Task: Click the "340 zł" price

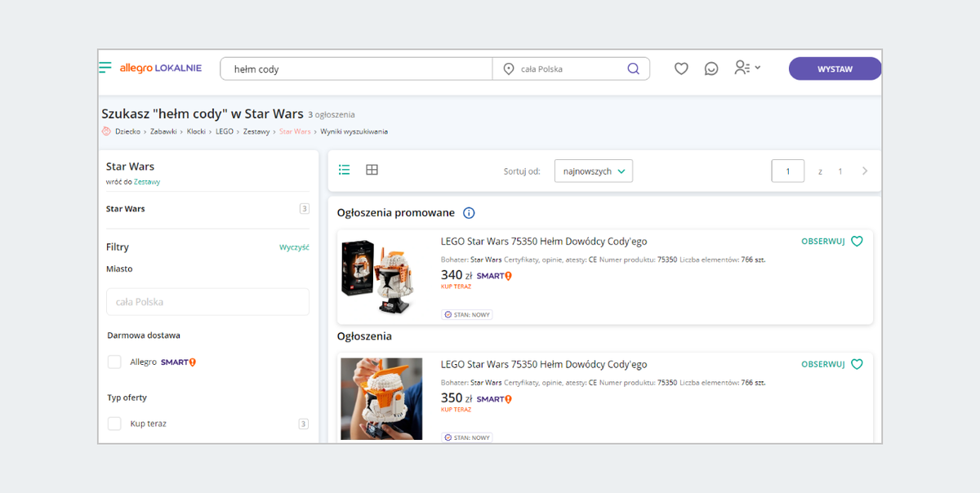Action: pyautogui.click(x=457, y=275)
